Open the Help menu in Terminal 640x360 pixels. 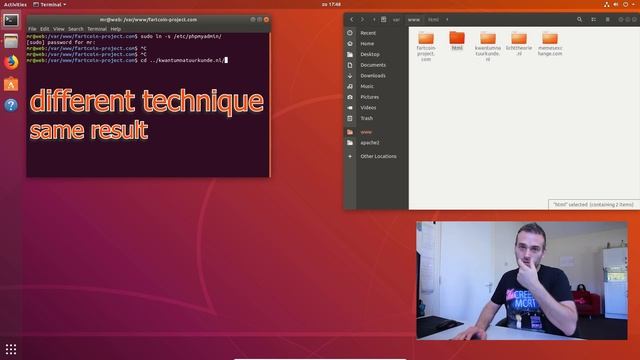click(116, 29)
